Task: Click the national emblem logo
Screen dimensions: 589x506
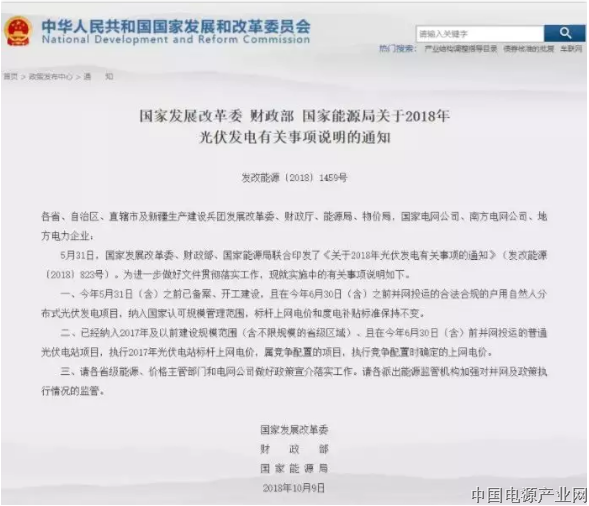Action: (17, 31)
